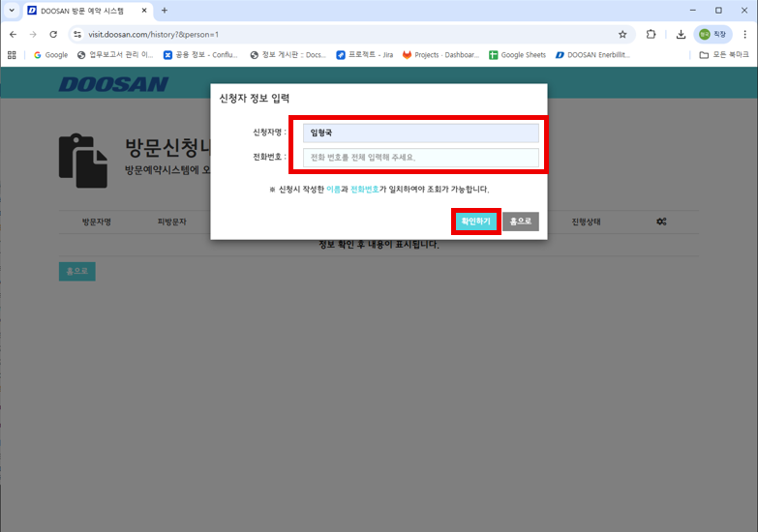Viewport: 758px width, 532px height.
Task: Click the site information icon in address bar
Action: [78, 34]
